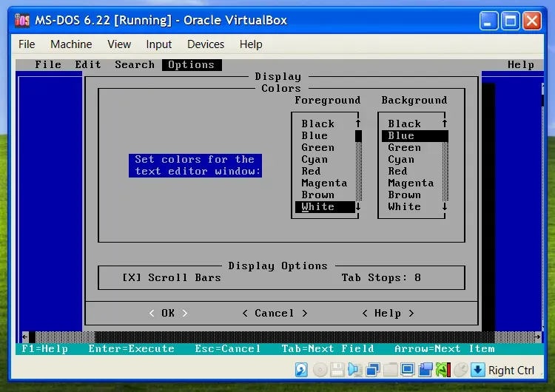Open the VirtualBox Machine menu
Viewport: 555px width, 392px height.
(71, 44)
